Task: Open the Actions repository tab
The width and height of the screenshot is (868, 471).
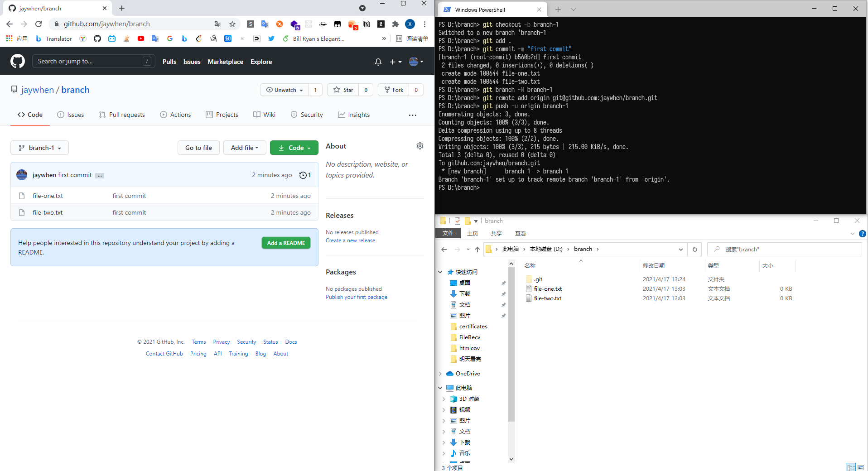Action: point(175,115)
